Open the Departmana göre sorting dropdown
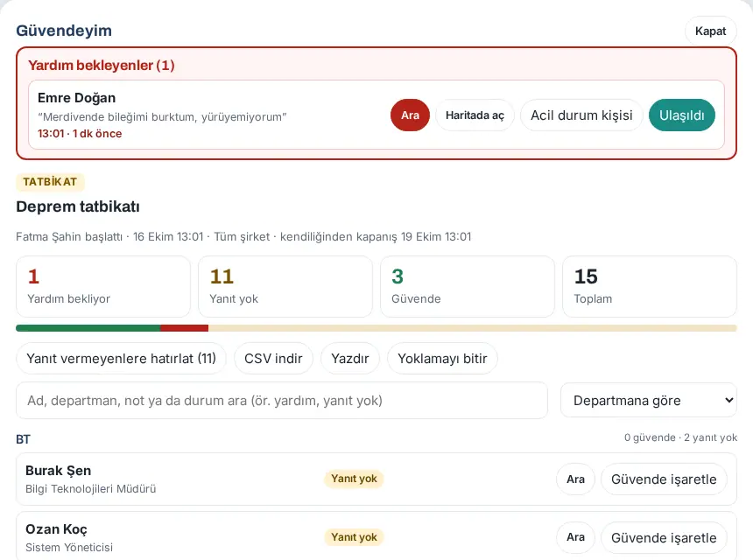 (x=648, y=400)
